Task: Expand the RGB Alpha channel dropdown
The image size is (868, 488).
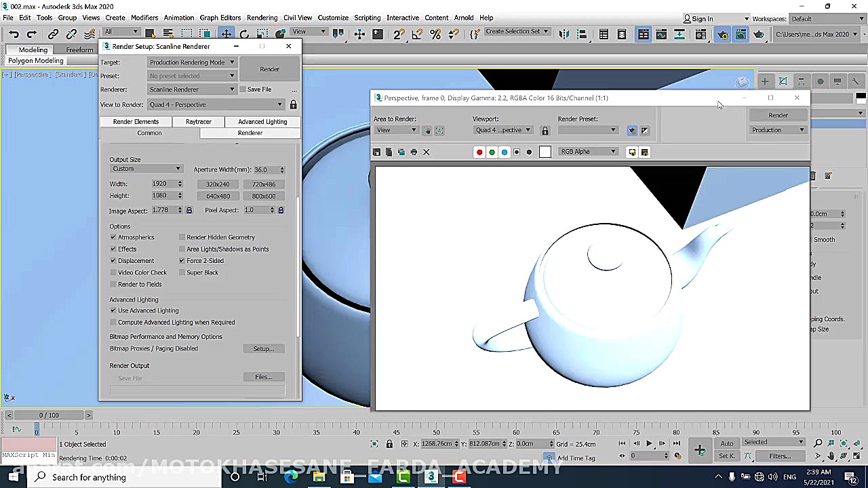Action: (x=588, y=152)
